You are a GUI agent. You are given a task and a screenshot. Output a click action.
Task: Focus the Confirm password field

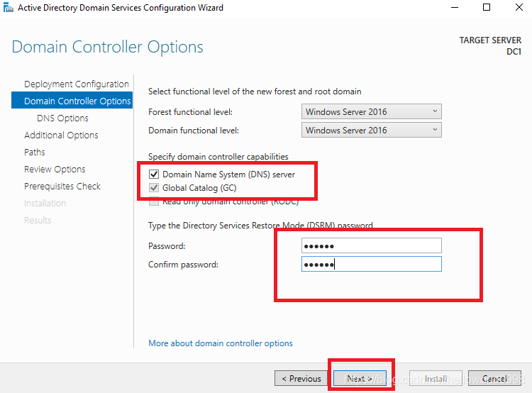[372, 264]
